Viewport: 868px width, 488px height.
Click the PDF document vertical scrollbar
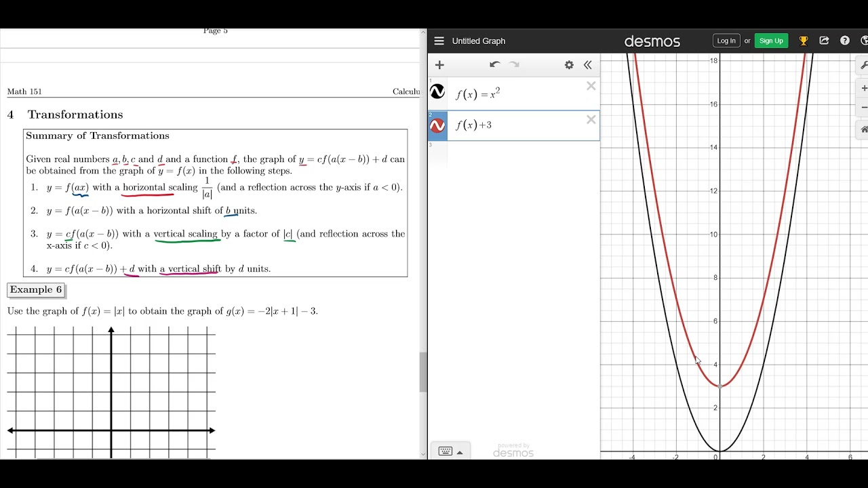point(423,372)
